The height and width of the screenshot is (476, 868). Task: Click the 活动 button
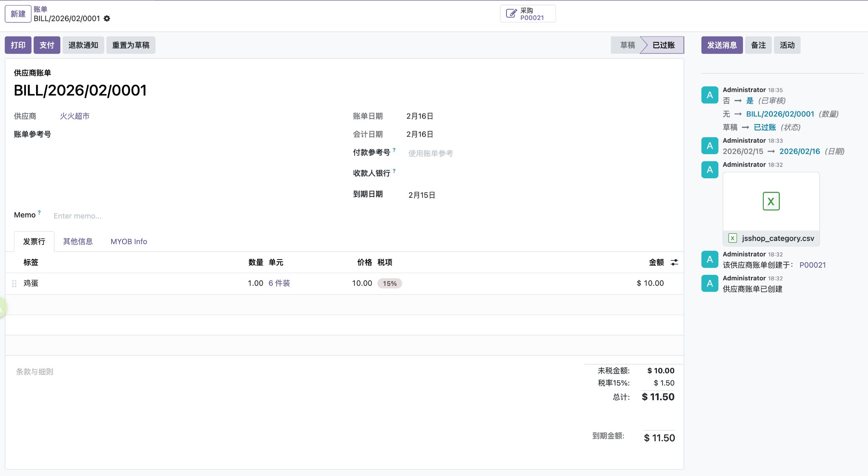coord(787,45)
